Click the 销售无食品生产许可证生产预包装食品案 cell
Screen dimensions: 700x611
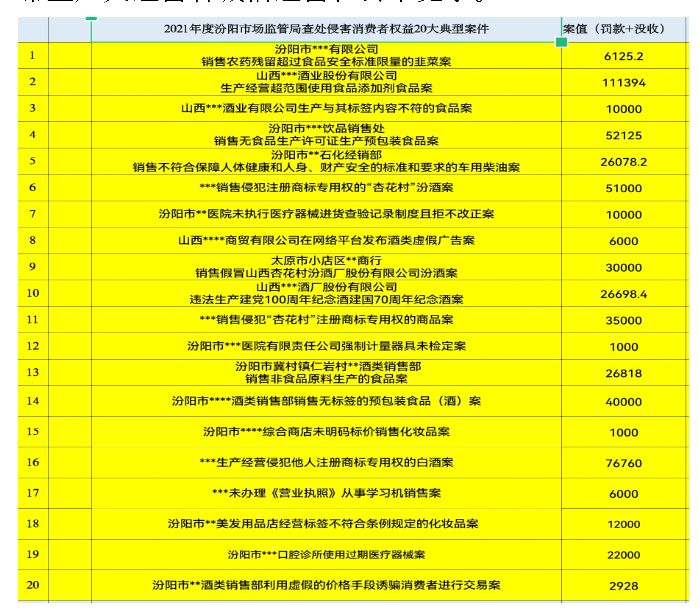(x=326, y=135)
